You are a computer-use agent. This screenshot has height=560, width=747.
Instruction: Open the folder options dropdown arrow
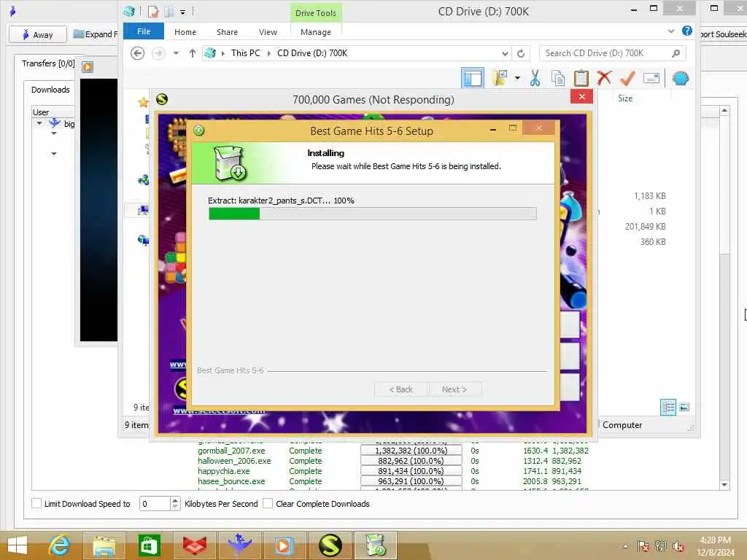(x=517, y=78)
